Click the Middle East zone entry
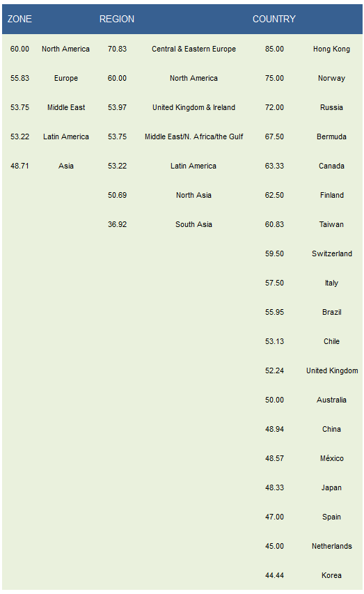The image size is (364, 594). point(66,107)
